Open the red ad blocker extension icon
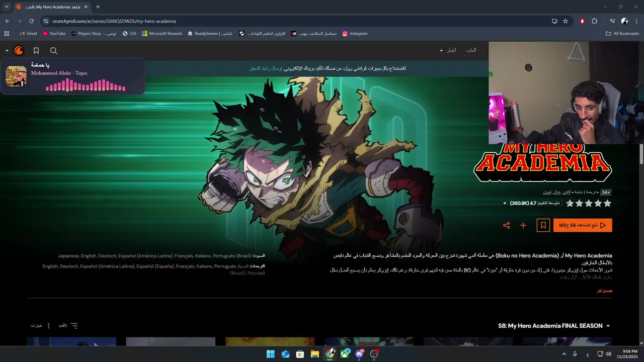644x362 pixels. [583, 21]
